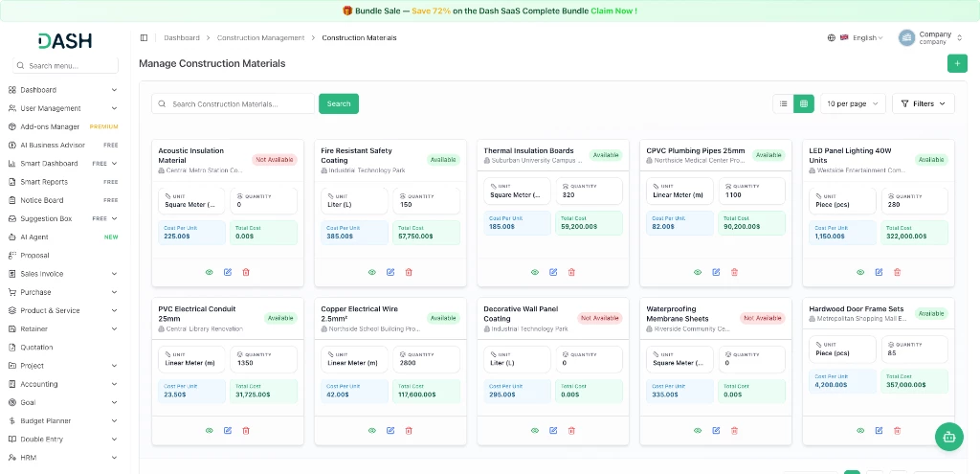Screen dimensions: 980x474
Task: Open the Company account menu
Action: 930,38
